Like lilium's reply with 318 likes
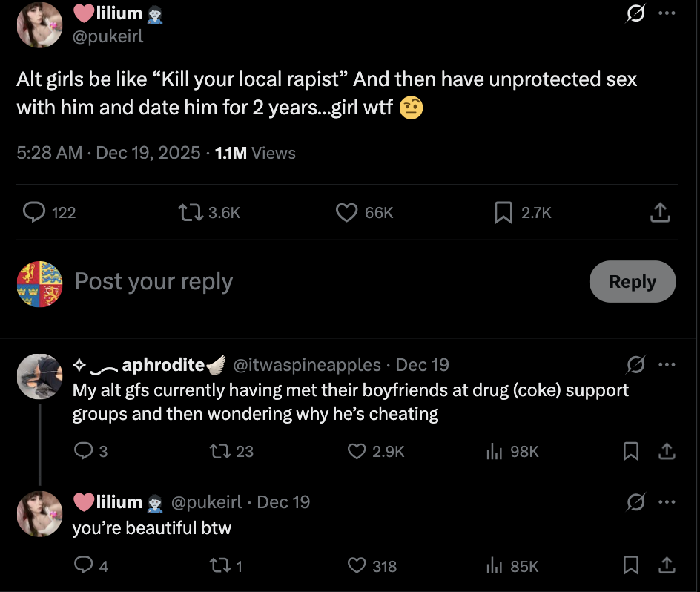Image resolution: width=700 pixels, height=592 pixels. 358,566
